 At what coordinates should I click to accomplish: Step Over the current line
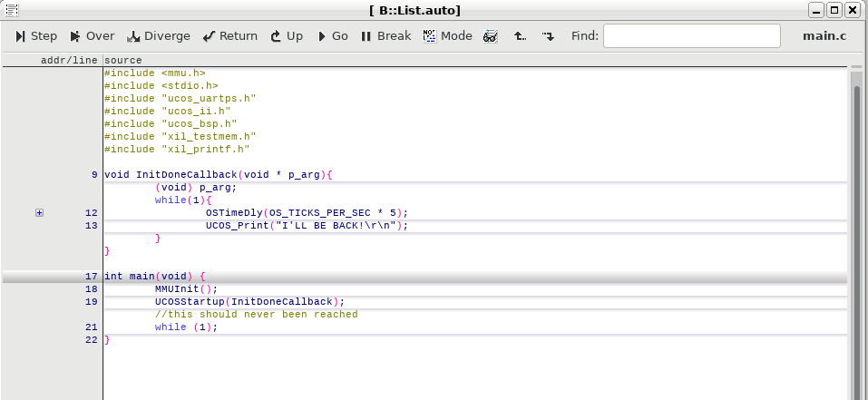[x=93, y=36]
